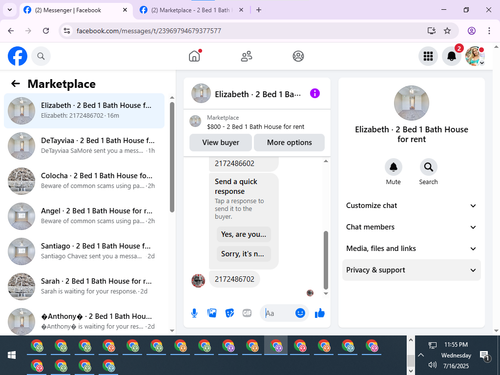
Task: Send the 'Yes, are you...' quick response
Action: click(x=244, y=234)
